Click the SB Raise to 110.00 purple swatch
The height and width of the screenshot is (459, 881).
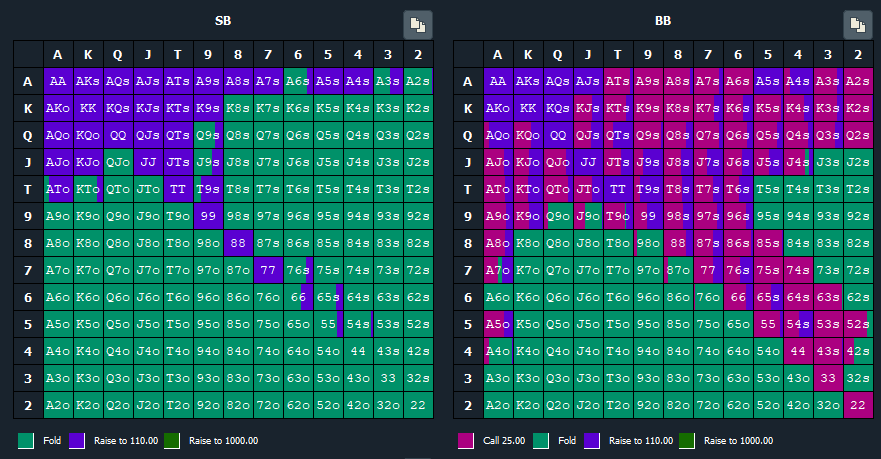pos(76,441)
